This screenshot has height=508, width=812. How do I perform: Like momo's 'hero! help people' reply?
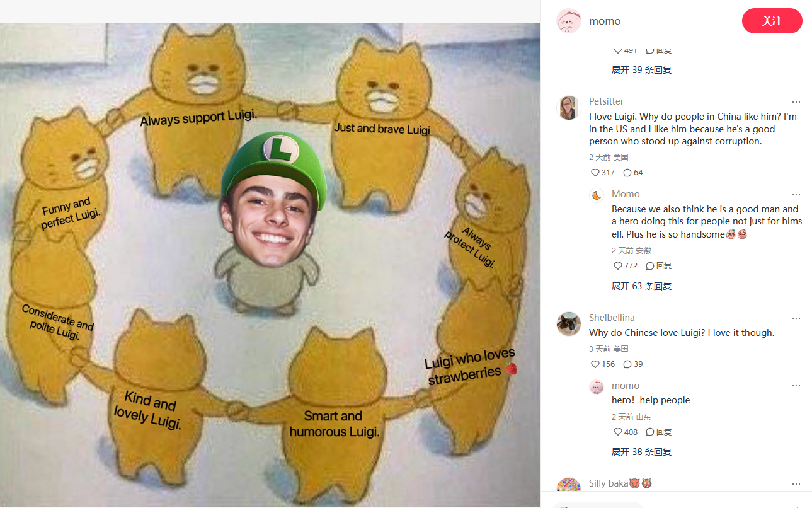(626, 432)
